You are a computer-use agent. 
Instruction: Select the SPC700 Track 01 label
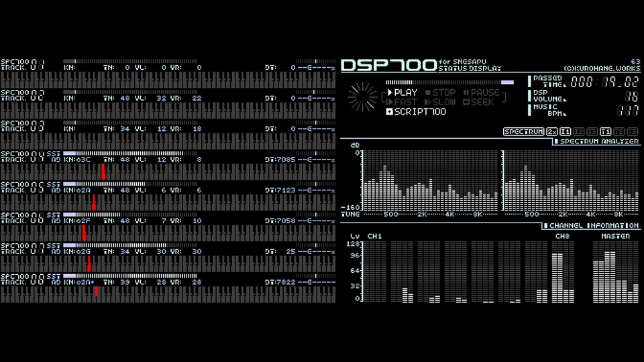point(23,65)
